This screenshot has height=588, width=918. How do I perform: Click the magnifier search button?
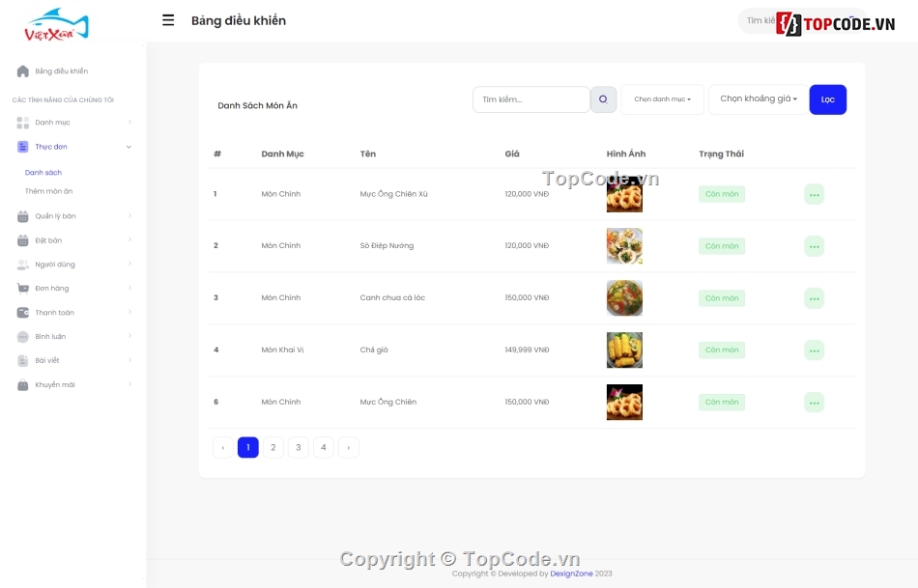coord(603,99)
